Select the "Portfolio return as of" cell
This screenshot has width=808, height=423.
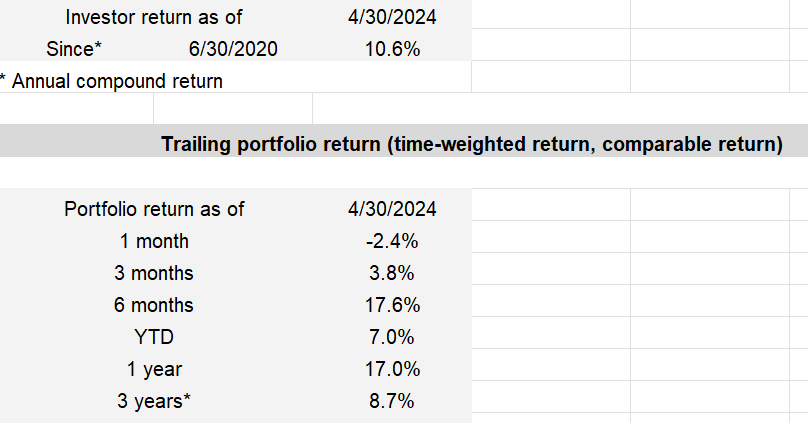(x=154, y=209)
